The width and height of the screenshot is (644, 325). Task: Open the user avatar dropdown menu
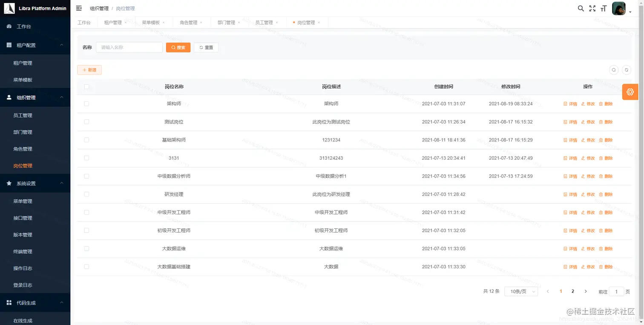tap(618, 8)
